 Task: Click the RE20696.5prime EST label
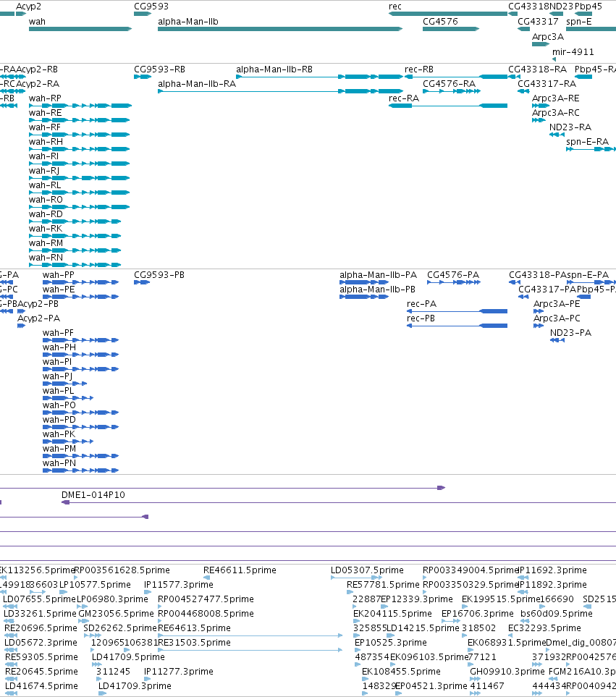pos(41,628)
